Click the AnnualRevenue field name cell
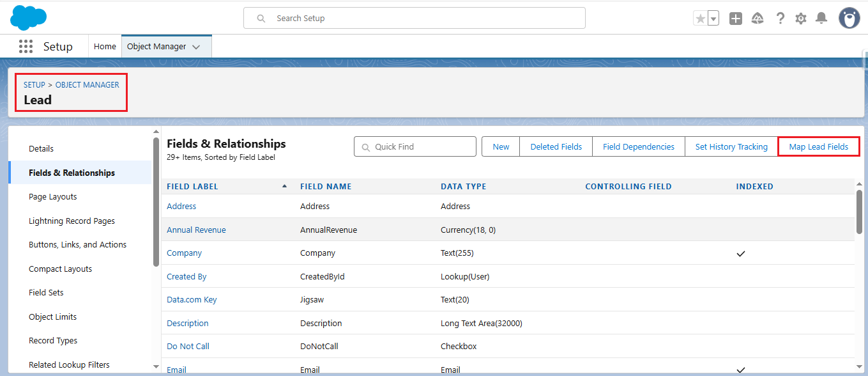 point(328,230)
